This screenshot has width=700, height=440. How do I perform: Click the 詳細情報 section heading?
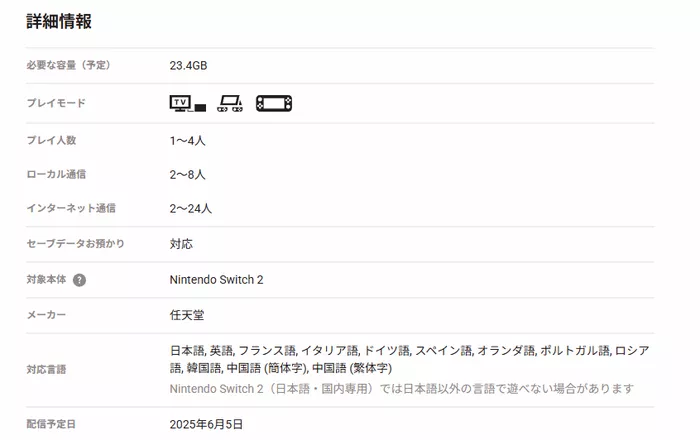tap(59, 21)
